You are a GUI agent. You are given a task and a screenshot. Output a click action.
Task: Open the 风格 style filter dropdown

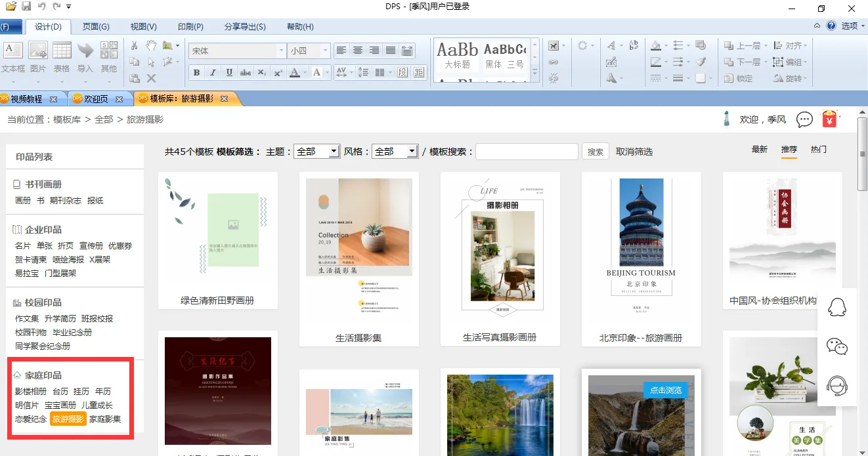coord(395,152)
